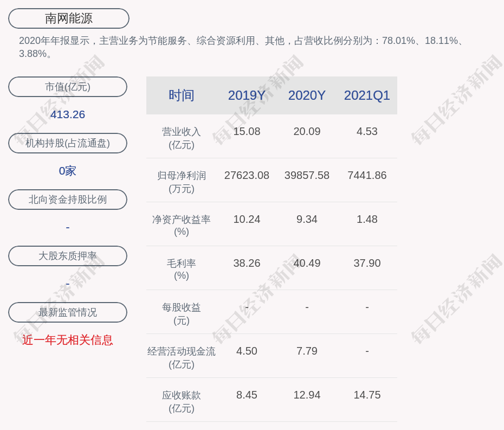The height and width of the screenshot is (430, 504).
Task: Click the cash flow value 4.50
Action: pyautogui.click(x=247, y=351)
